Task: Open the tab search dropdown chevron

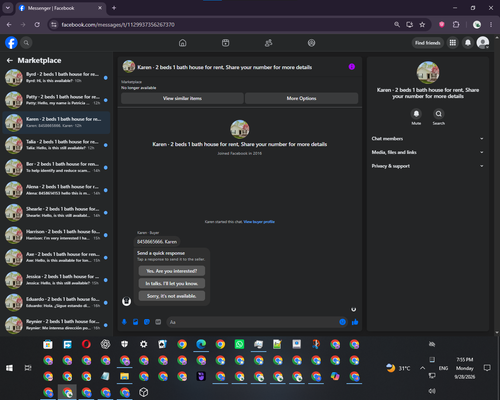Action: (8, 8)
